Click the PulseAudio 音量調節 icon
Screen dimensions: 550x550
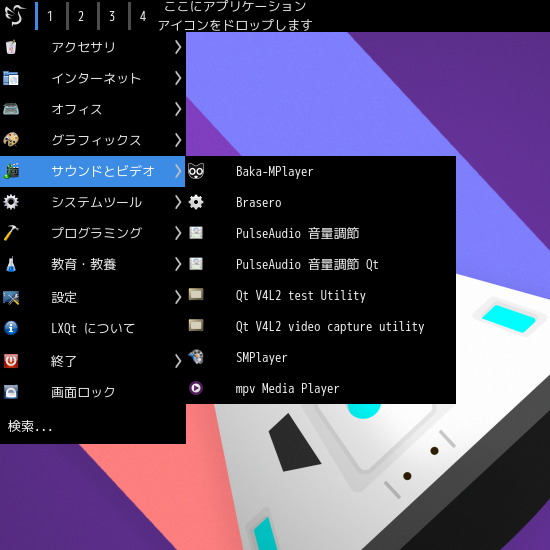coord(196,233)
